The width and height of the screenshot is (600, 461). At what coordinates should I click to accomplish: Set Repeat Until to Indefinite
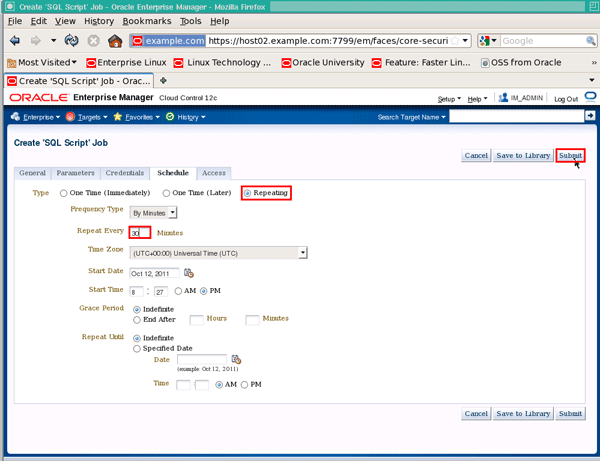(x=137, y=338)
